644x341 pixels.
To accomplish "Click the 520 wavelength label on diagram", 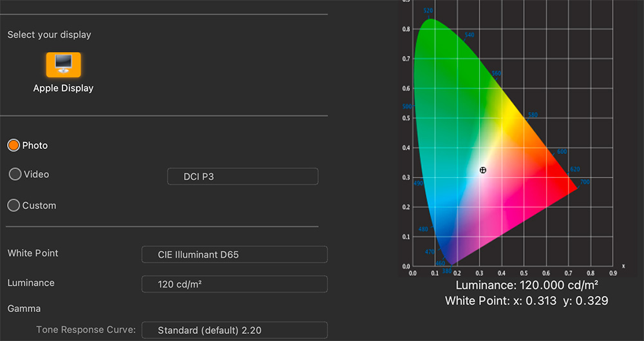I will pyautogui.click(x=428, y=11).
